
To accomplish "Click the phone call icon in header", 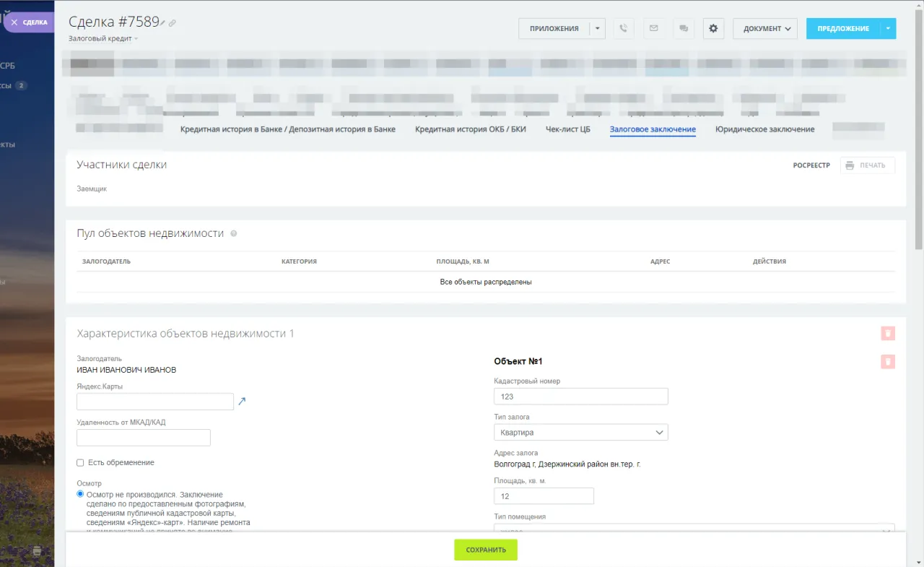I will point(624,28).
